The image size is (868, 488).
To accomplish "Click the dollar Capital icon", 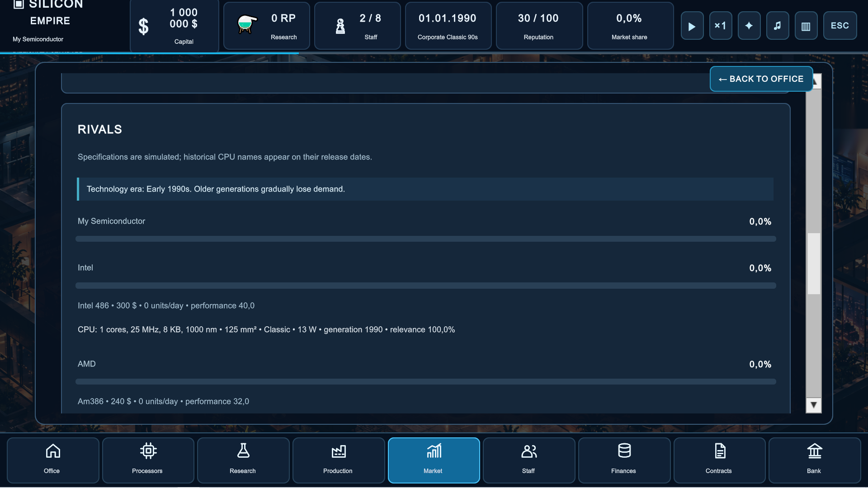I will coord(143,26).
